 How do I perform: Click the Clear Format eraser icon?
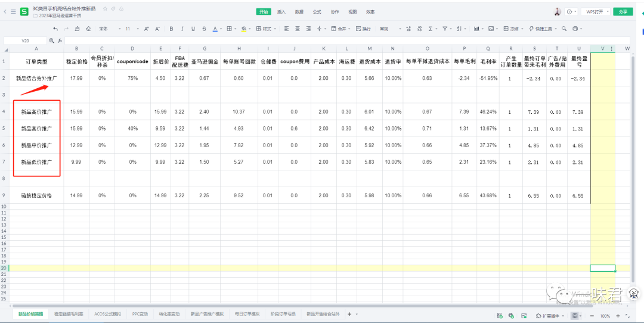[88, 29]
